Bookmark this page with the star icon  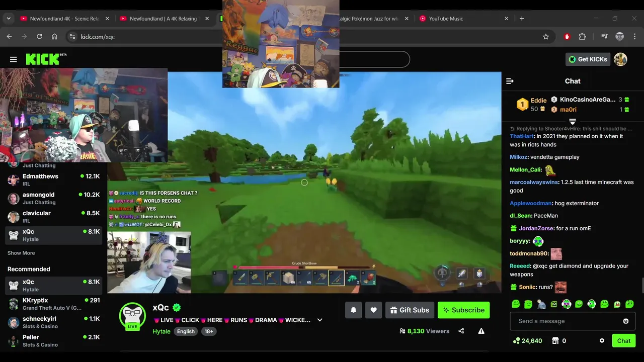(x=546, y=37)
